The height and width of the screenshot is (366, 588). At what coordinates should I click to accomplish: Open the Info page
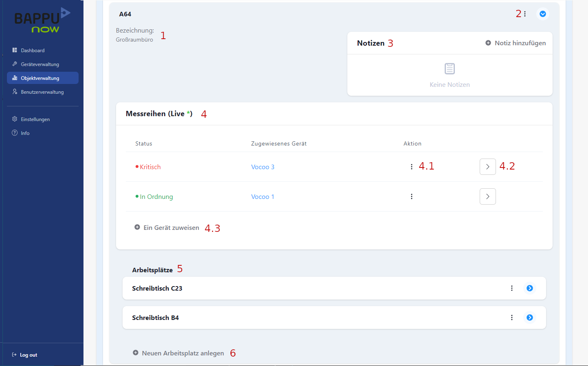[43, 133]
